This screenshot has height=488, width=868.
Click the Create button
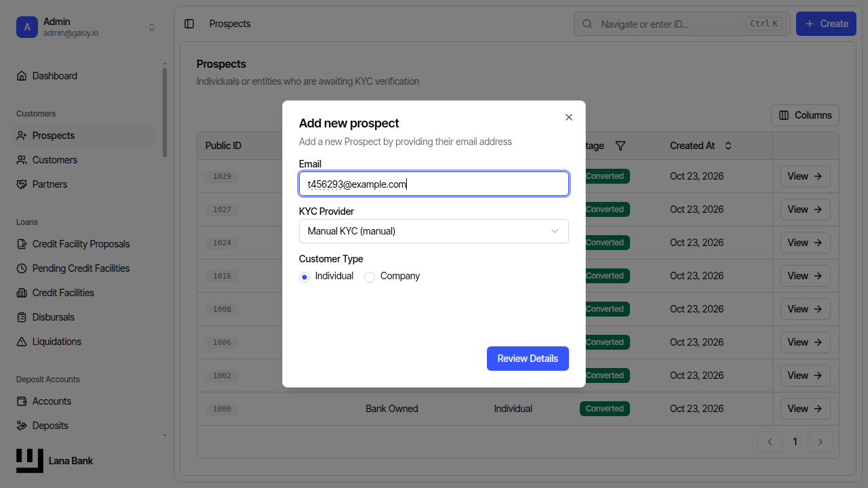point(826,24)
